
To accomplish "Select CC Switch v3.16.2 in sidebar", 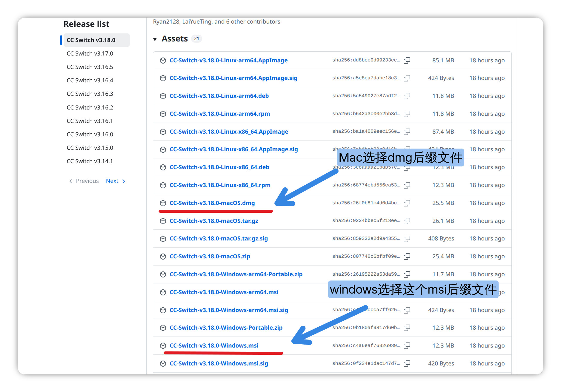I will pyautogui.click(x=90, y=107).
